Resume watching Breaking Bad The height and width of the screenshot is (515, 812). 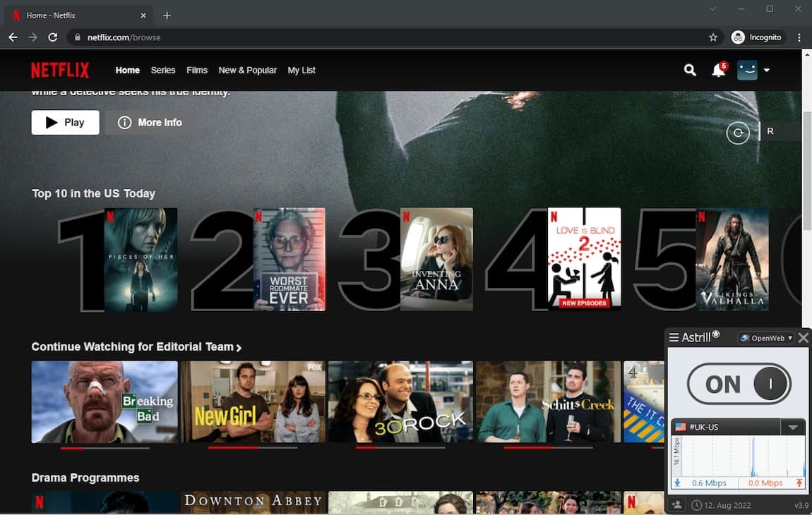(104, 402)
